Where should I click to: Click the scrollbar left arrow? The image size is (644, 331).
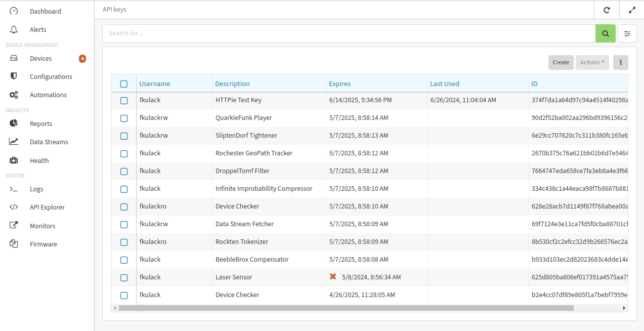115,308
